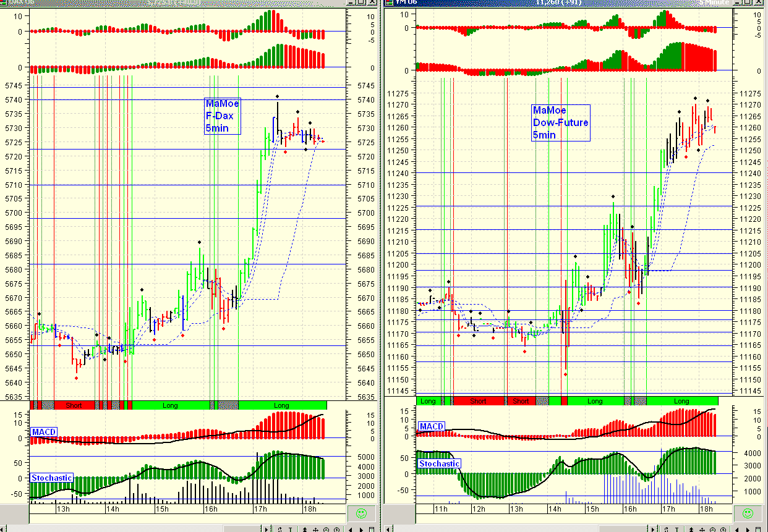Click the step-forward right arrow on Dow-Future toolbar
Screen dimensions: 768x532
coord(748,528)
